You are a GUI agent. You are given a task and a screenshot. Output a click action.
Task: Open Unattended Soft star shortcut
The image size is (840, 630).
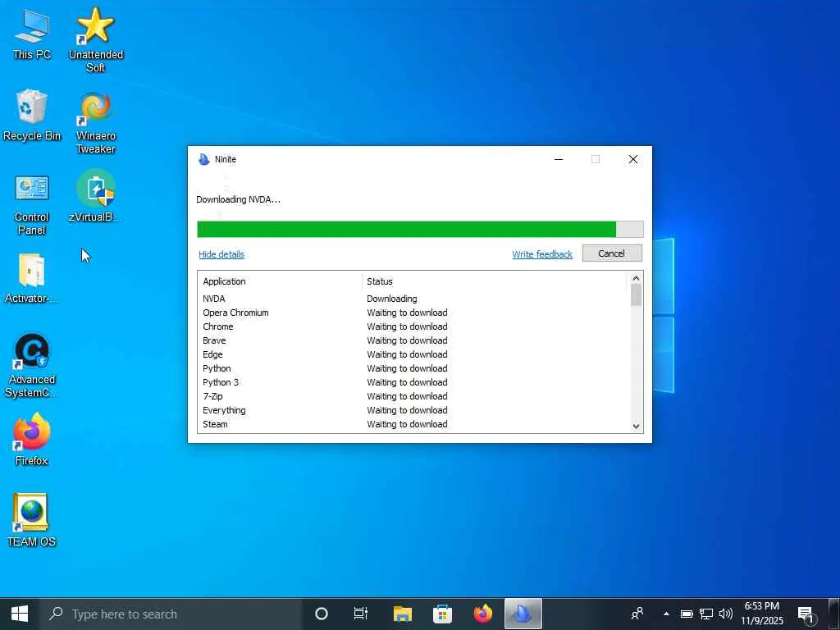[x=95, y=39]
